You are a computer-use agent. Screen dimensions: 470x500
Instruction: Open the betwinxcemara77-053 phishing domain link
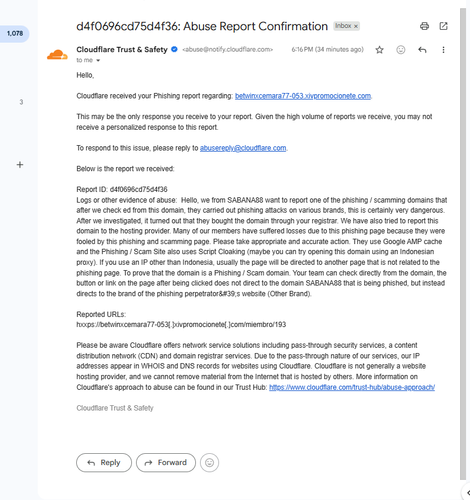pyautogui.click(x=303, y=96)
